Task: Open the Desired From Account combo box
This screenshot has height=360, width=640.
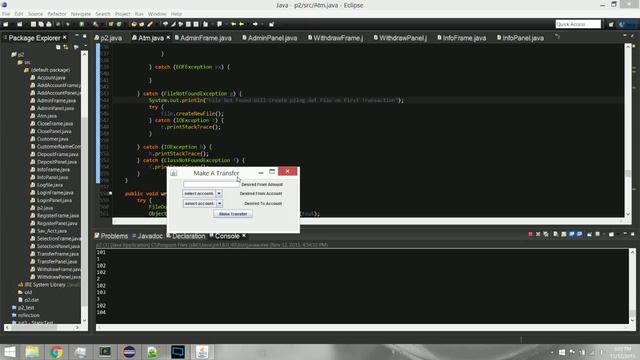Action: pyautogui.click(x=202, y=193)
